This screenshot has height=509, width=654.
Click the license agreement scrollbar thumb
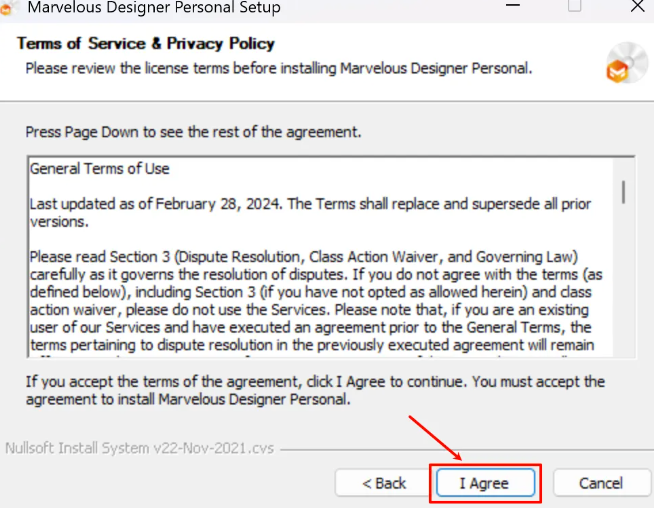tap(624, 190)
